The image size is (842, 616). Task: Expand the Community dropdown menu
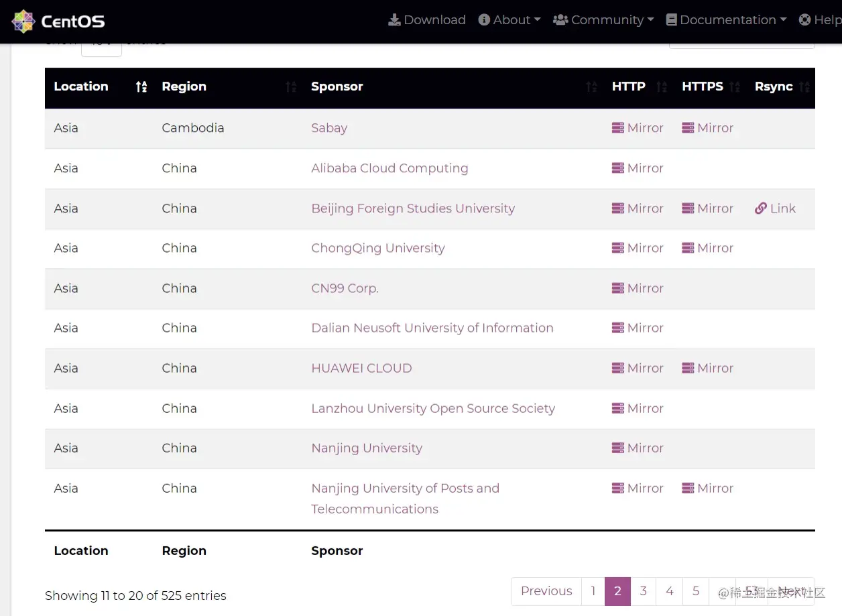603,20
